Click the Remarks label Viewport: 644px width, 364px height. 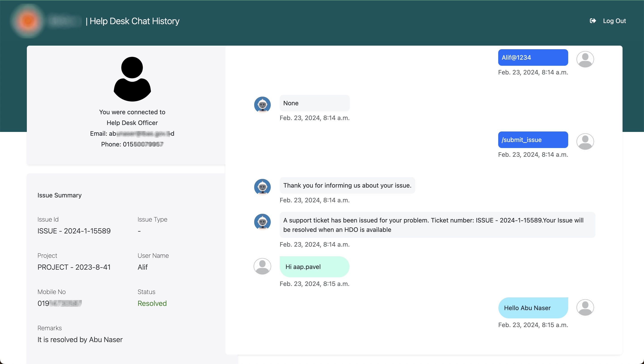pos(49,328)
